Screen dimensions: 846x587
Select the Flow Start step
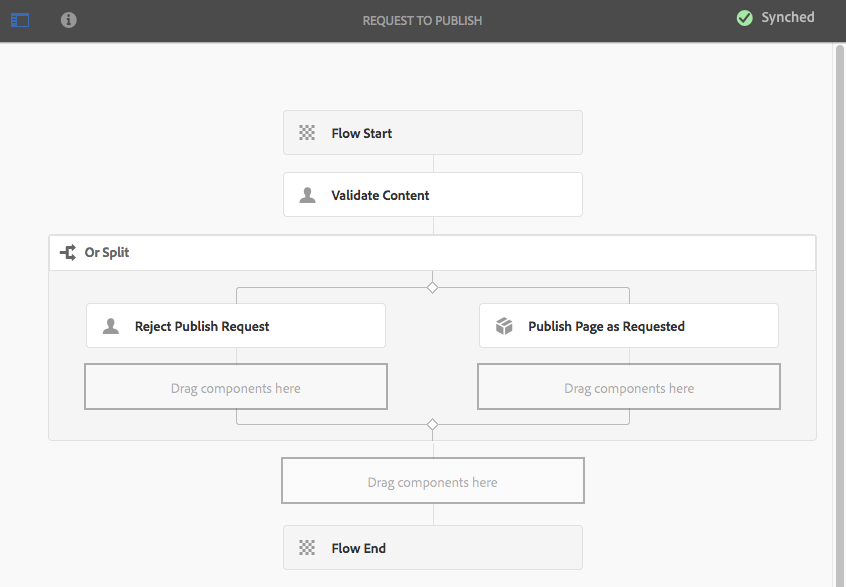pyautogui.click(x=432, y=133)
